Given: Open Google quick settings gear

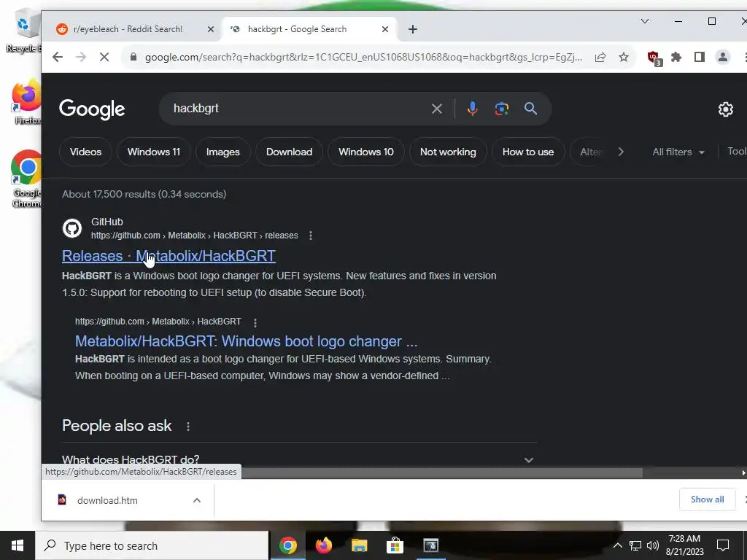Looking at the screenshot, I should [726, 109].
